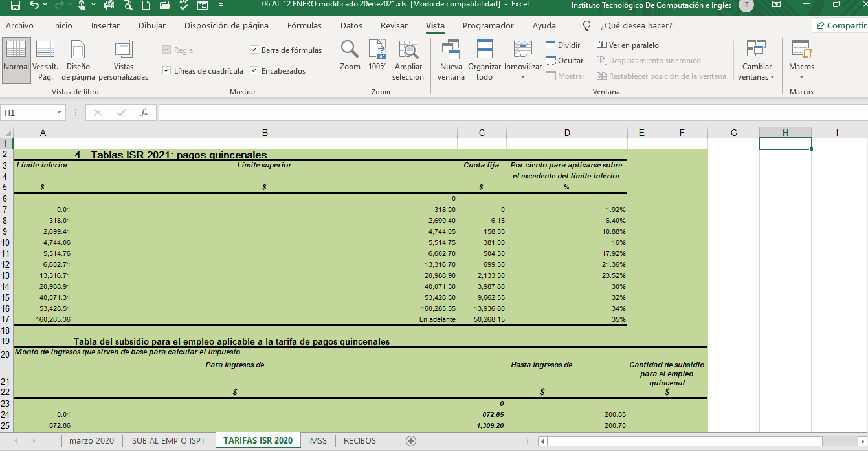The height and width of the screenshot is (452, 868).
Task: Open Customize Quick Access Toolbar dropdown
Action: pyautogui.click(x=221, y=6)
